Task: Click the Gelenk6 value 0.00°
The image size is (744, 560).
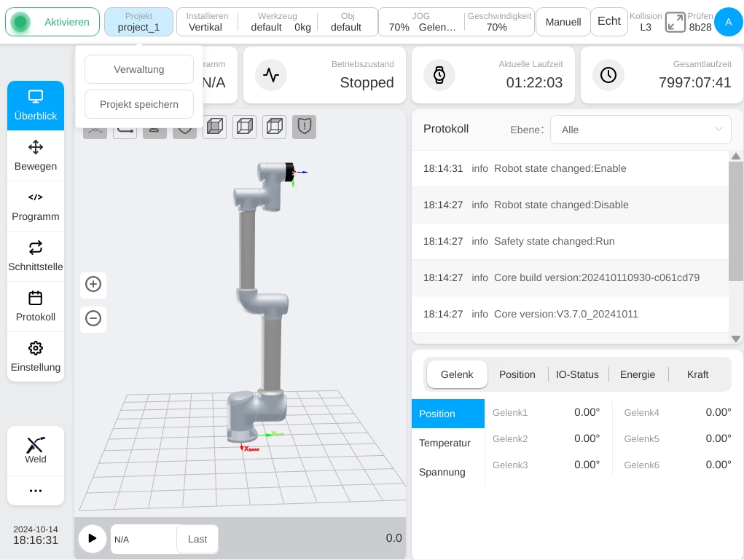Action: click(x=718, y=465)
